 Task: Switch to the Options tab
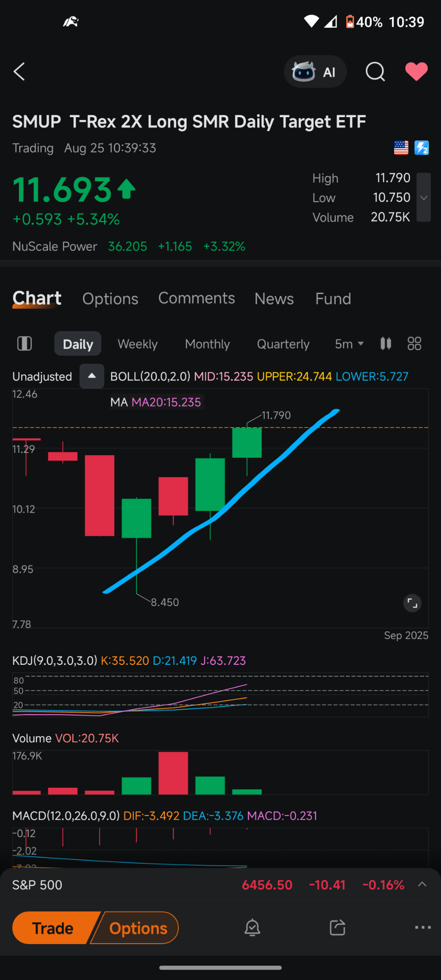(110, 299)
